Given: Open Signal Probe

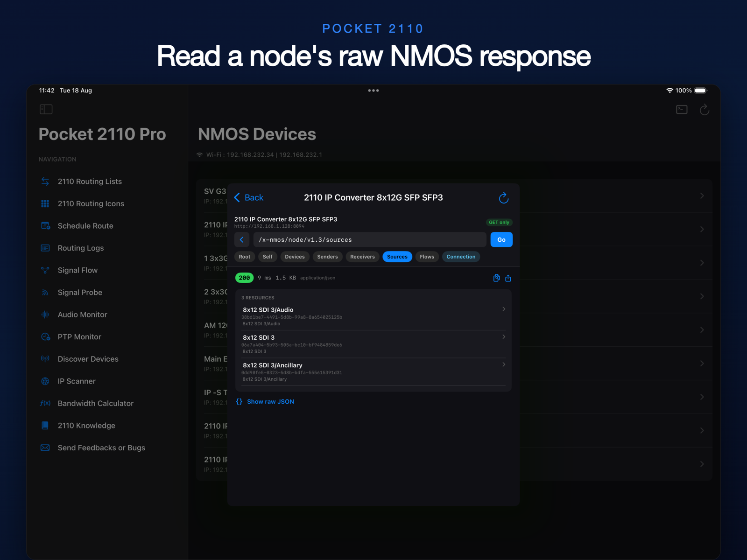Looking at the screenshot, I should (x=80, y=293).
